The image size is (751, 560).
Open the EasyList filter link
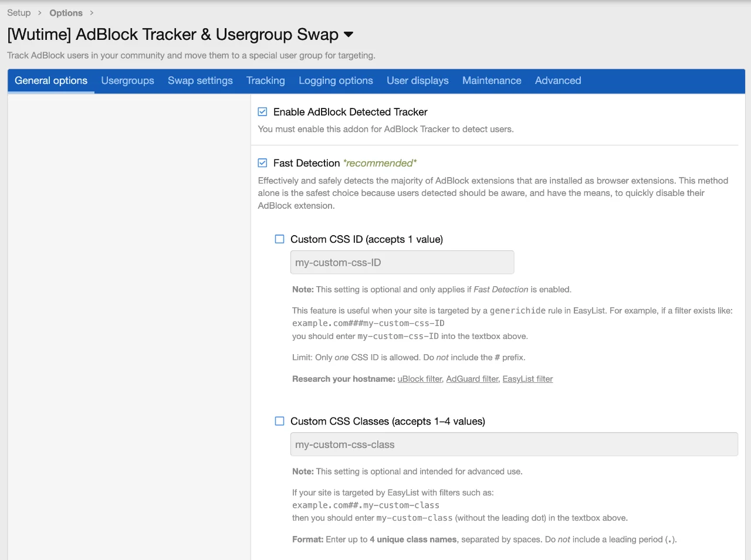(x=527, y=379)
